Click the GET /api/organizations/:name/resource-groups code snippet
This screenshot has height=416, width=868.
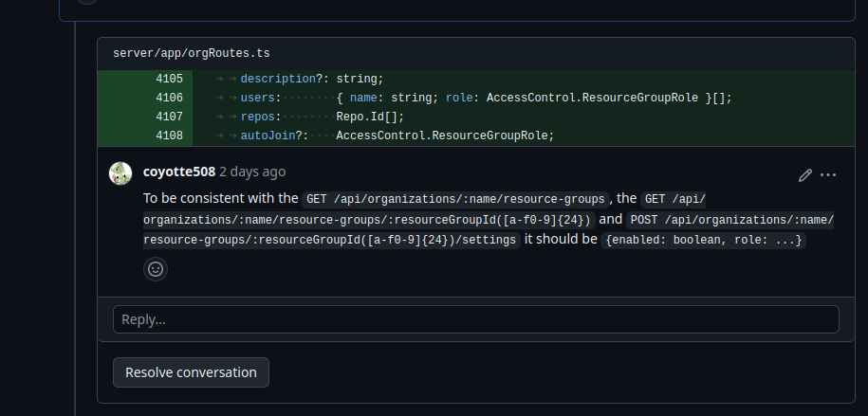pyautogui.click(x=455, y=199)
